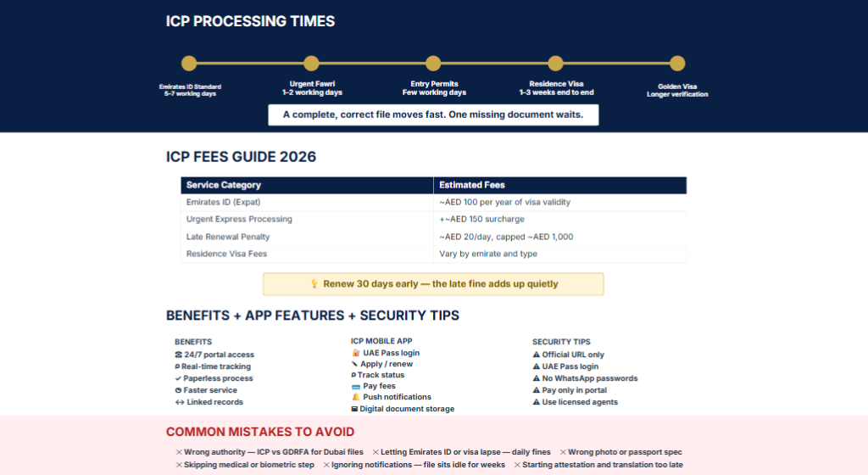
Task: Click the 'Golden Visa Longer verification' label
Action: [677, 90]
